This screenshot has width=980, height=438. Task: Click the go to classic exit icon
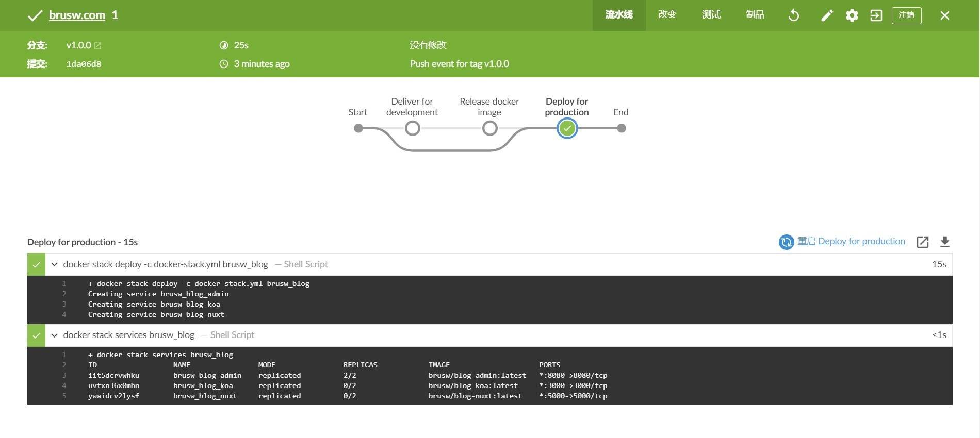click(x=876, y=15)
